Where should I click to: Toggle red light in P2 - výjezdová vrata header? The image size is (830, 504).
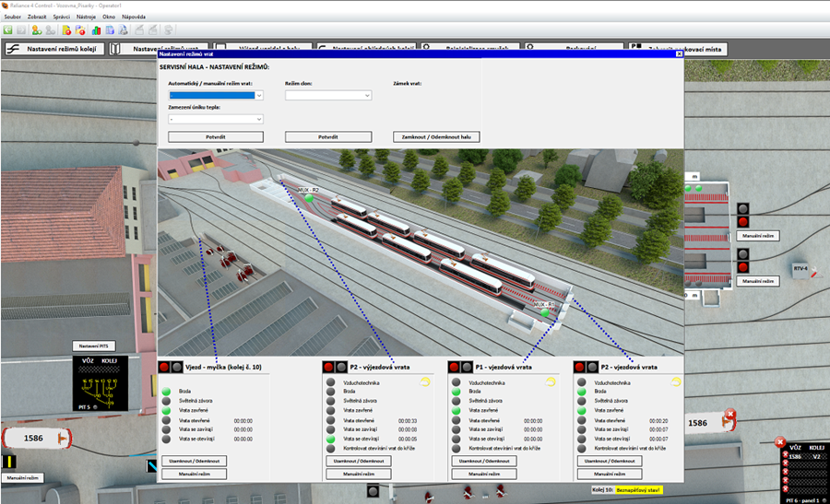point(329,367)
